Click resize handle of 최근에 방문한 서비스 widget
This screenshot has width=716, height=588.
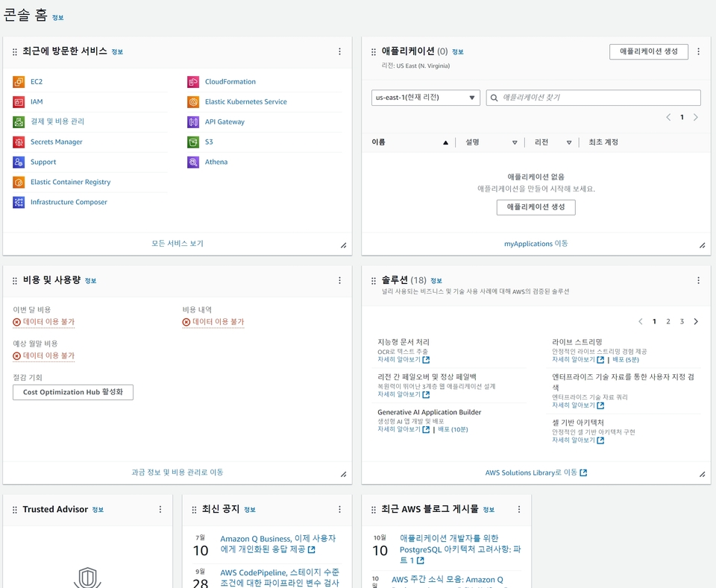[x=343, y=245]
